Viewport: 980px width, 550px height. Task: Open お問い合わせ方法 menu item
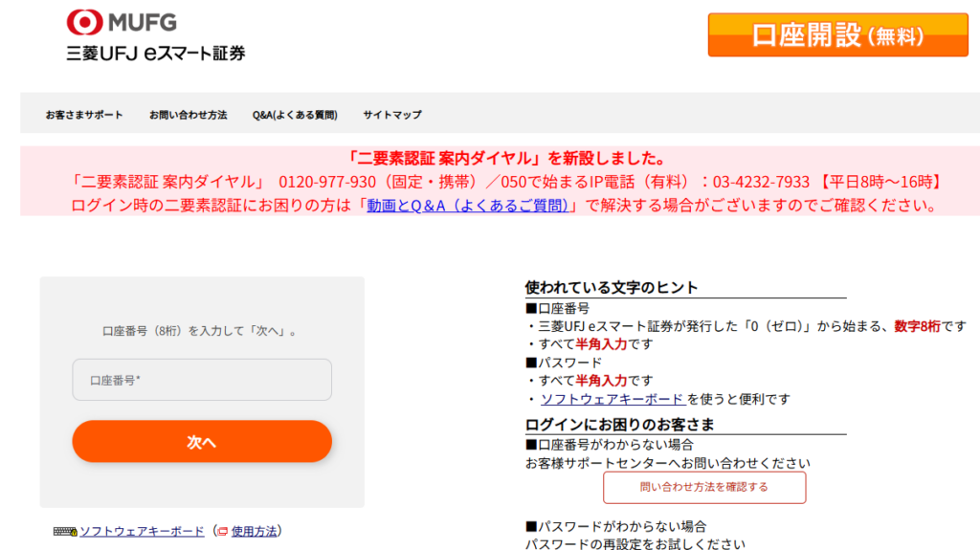pyautogui.click(x=188, y=115)
